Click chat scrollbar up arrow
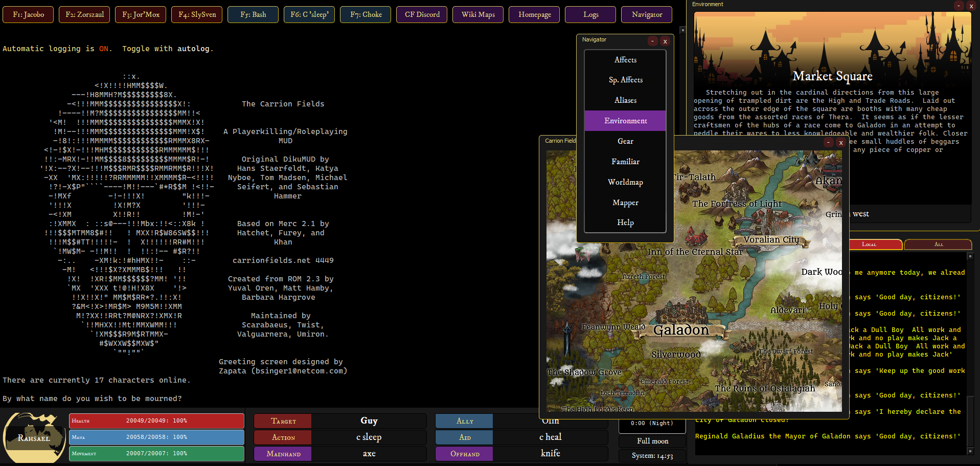980x466 pixels. (970, 256)
